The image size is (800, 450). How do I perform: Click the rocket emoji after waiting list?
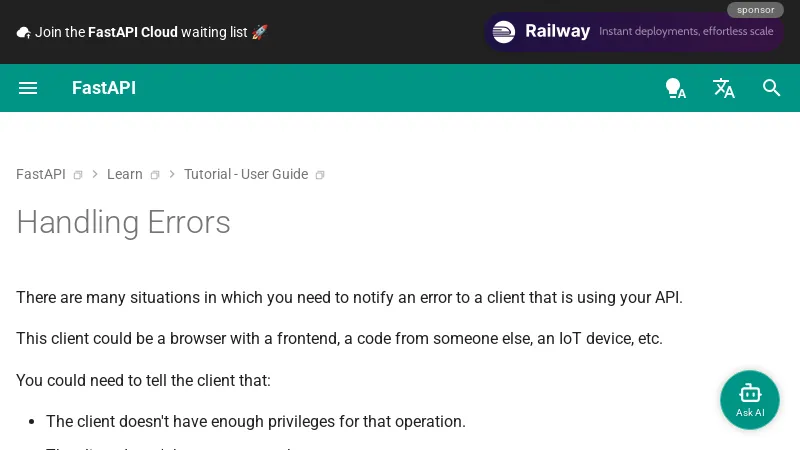click(x=260, y=32)
